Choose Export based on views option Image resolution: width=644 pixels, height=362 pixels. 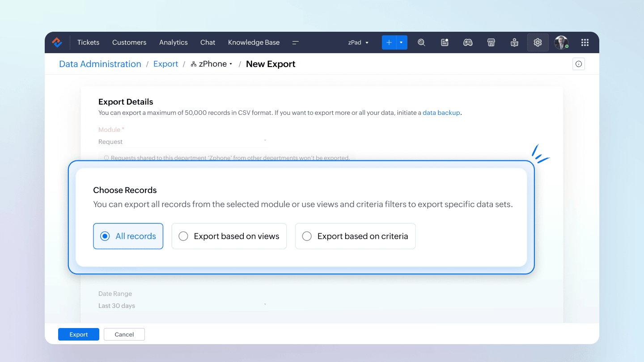pyautogui.click(x=183, y=236)
